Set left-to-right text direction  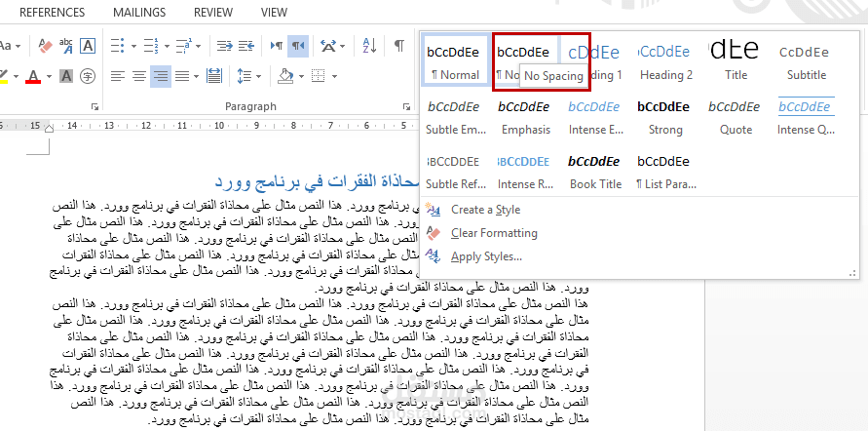coord(277,46)
